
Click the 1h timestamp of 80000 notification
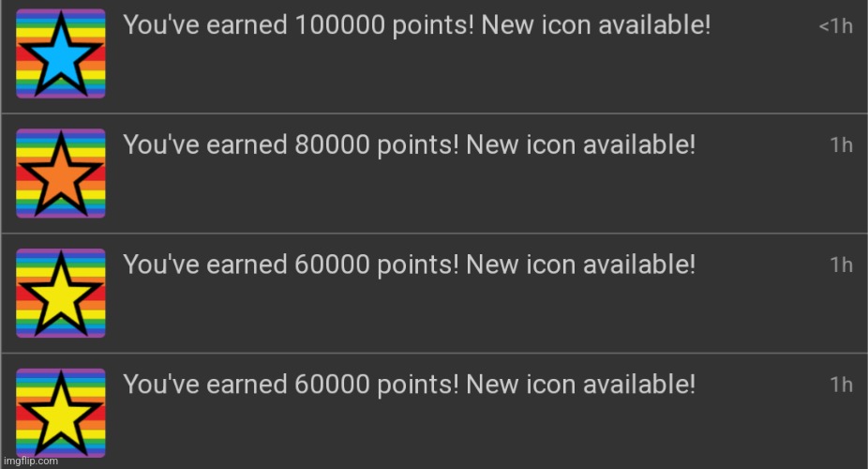[842, 145]
